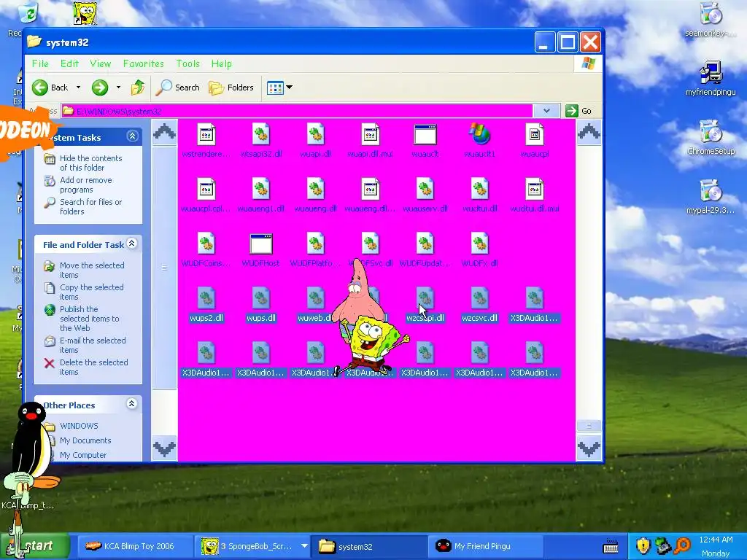Select the wtsapi32.dll file icon
747x560 pixels.
click(260, 134)
